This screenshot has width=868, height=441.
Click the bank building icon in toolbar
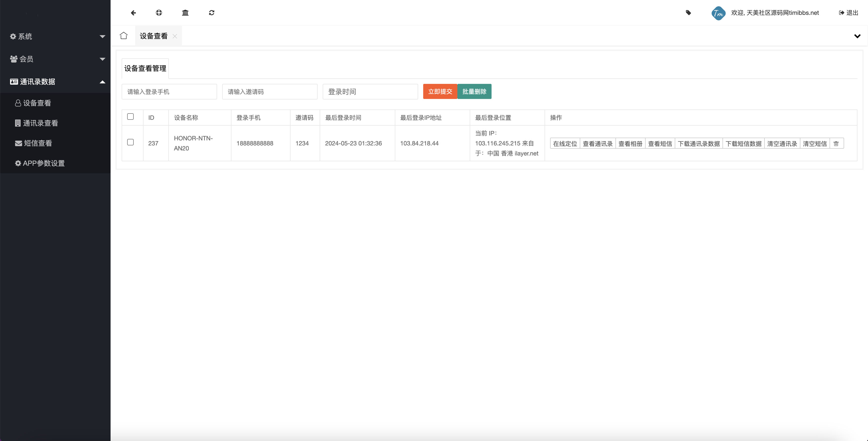click(x=185, y=13)
